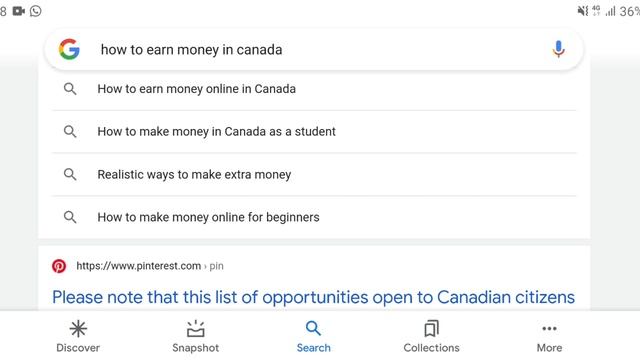Image resolution: width=640 pixels, height=360 pixels.
Task: Click magnifier icon beside extra money suggestion
Action: 70,174
